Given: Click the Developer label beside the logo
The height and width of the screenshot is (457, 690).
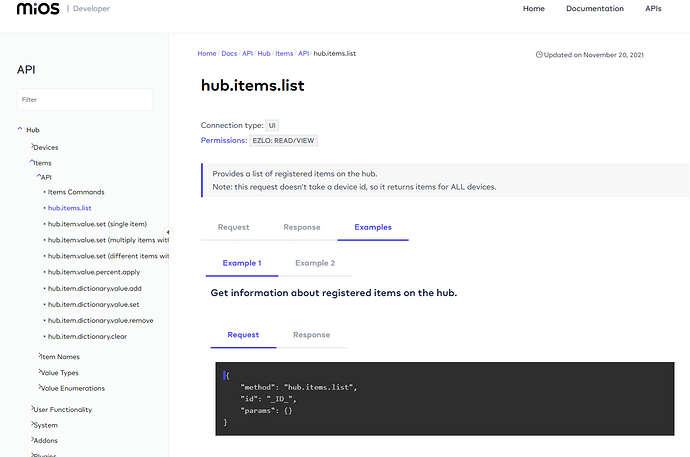Looking at the screenshot, I should 91,8.
